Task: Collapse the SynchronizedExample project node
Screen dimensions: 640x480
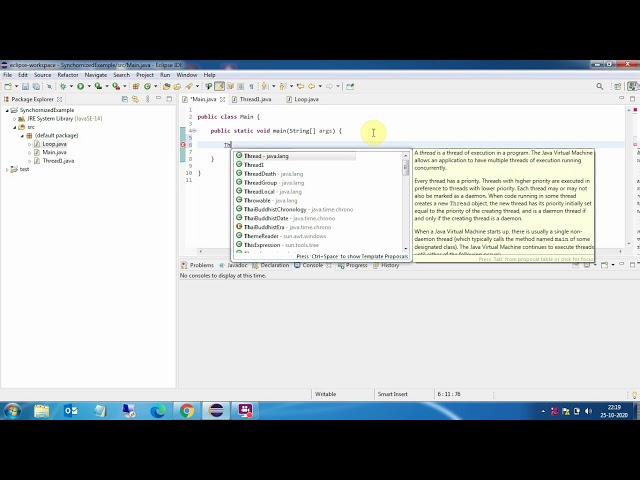Action: 7,110
